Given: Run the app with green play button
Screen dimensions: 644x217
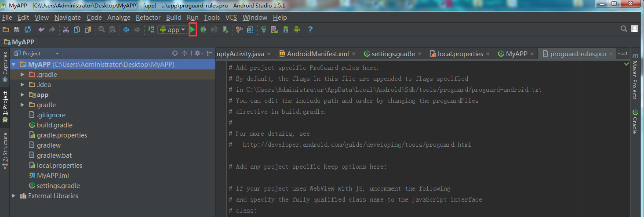Looking at the screenshot, I should 193,29.
